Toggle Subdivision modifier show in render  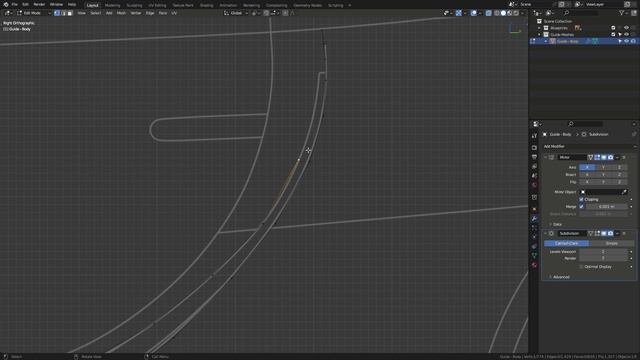(610, 233)
